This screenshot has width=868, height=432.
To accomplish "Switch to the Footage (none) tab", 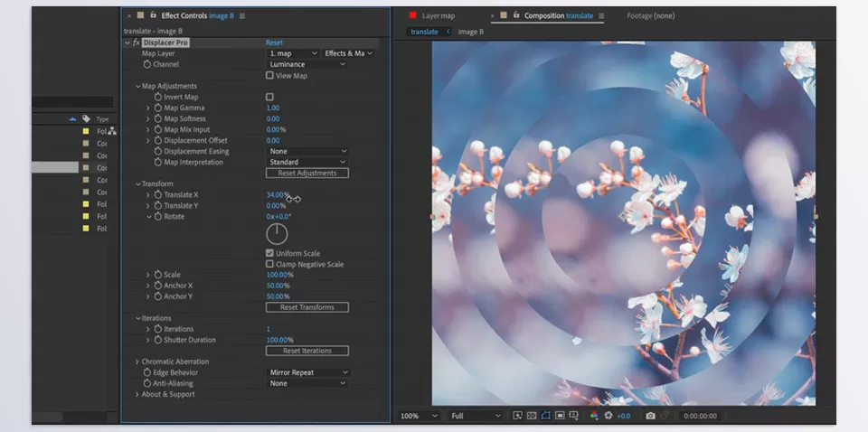I will coord(650,16).
